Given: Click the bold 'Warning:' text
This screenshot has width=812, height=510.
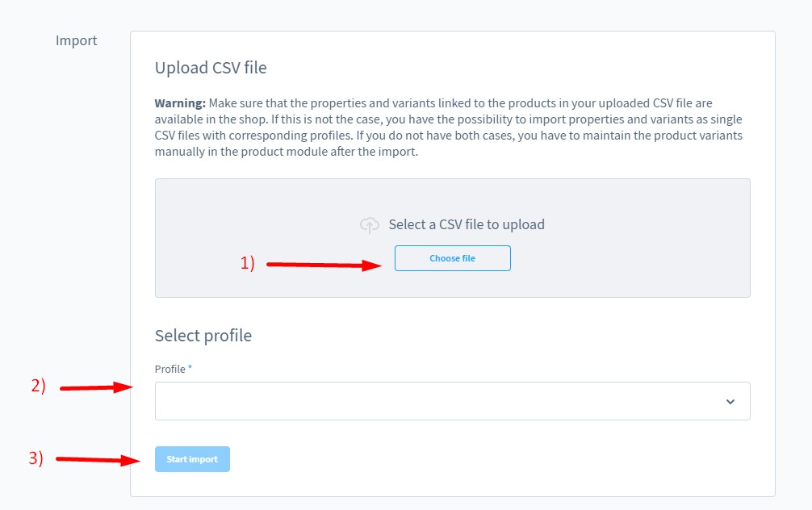Looking at the screenshot, I should click(180, 103).
